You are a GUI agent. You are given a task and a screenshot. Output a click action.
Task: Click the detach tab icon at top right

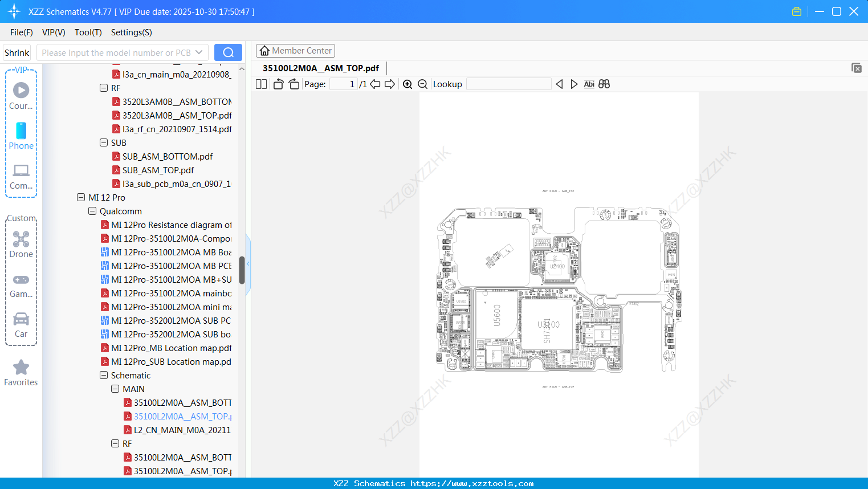pos(856,68)
